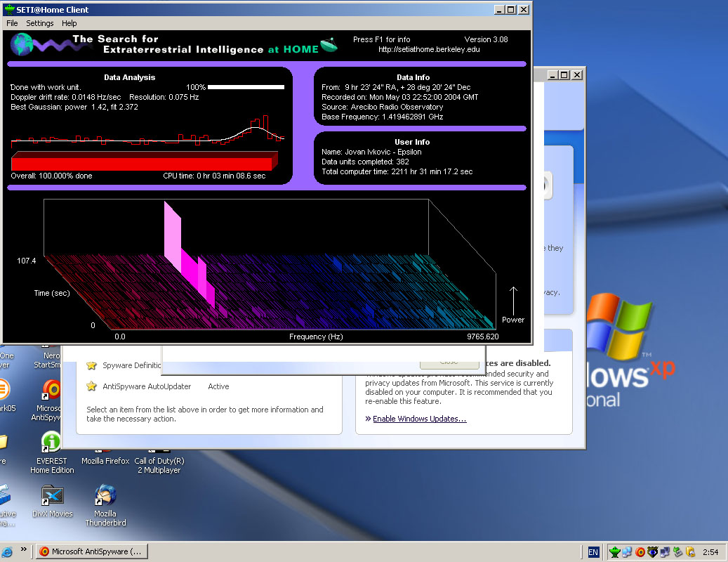Click the red overall progress bar
This screenshot has height=562, width=728.
pyautogui.click(x=145, y=161)
